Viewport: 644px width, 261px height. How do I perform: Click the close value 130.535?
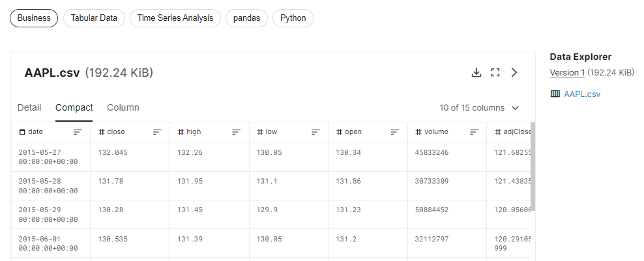pyautogui.click(x=113, y=239)
